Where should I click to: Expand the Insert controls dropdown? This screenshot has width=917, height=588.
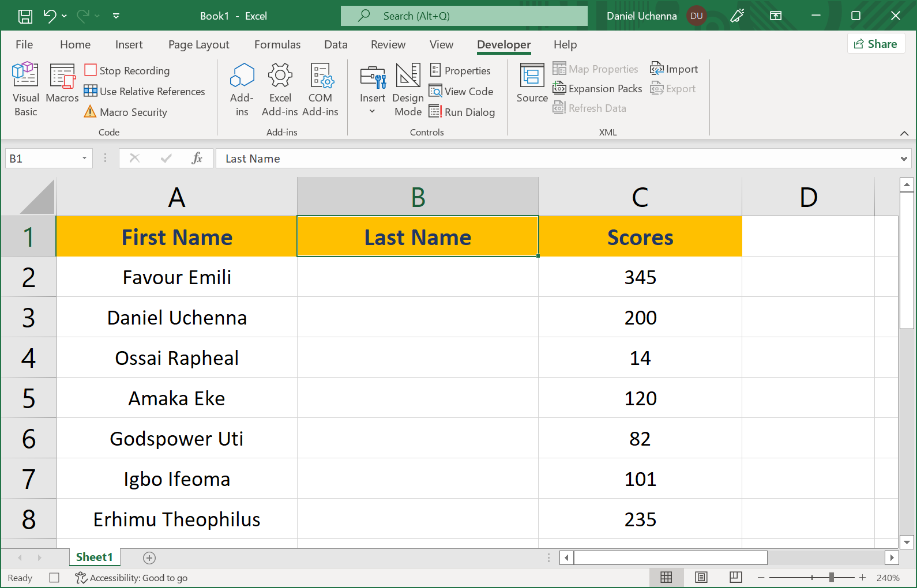[373, 111]
